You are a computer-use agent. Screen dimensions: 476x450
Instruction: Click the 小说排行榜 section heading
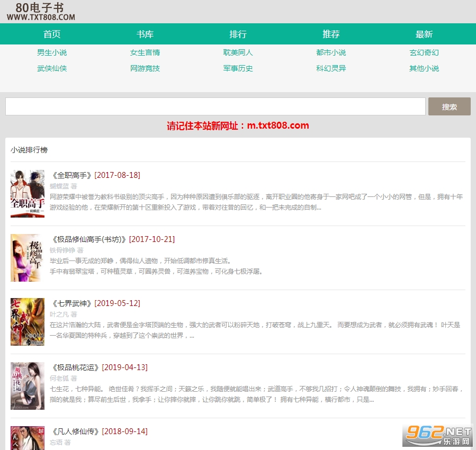click(29, 150)
